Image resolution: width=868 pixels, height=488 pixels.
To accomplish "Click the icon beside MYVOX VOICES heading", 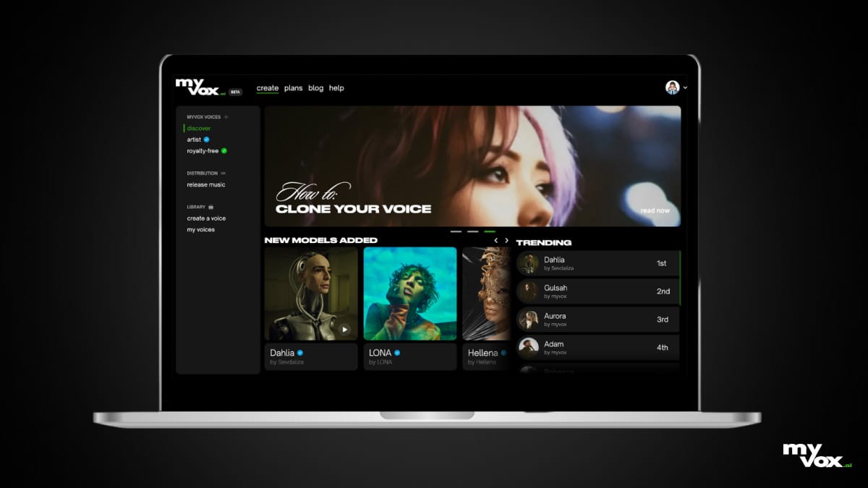I will click(226, 117).
